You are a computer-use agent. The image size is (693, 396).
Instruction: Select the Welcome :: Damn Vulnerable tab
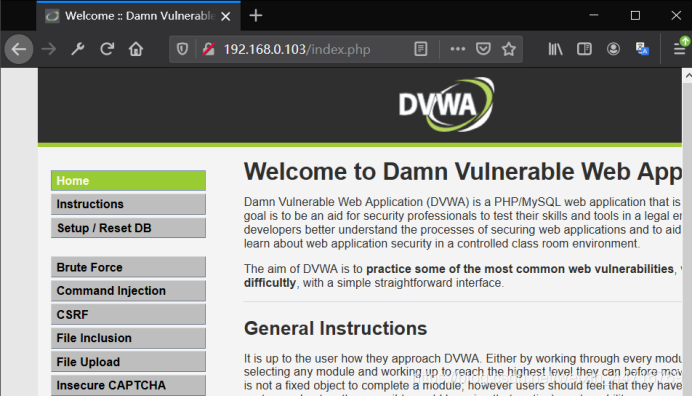click(139, 16)
